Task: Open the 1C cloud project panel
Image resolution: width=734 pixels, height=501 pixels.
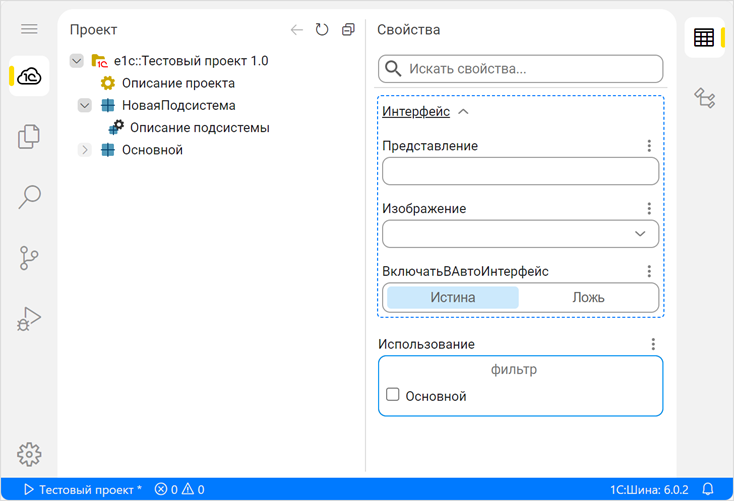Action: [29, 76]
